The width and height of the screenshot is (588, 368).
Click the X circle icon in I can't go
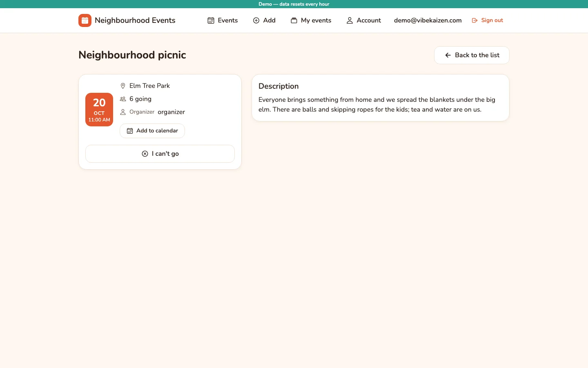click(x=145, y=154)
